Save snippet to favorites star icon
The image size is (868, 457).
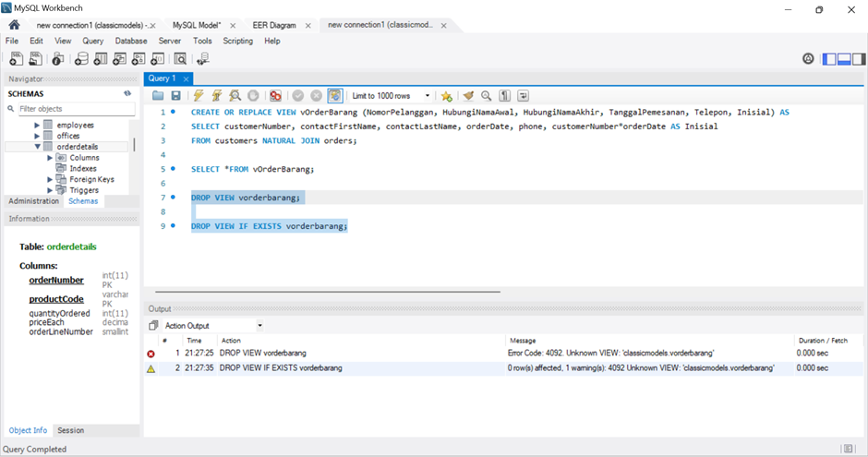coord(447,96)
